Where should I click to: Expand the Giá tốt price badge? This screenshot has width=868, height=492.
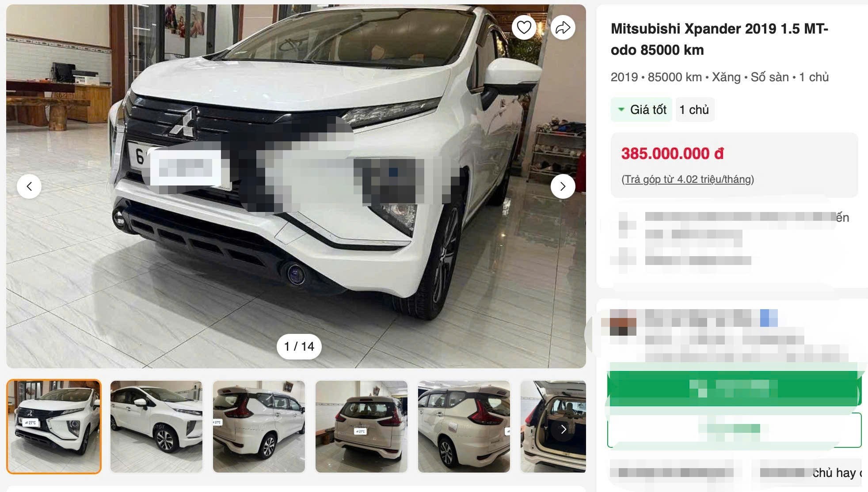[641, 110]
